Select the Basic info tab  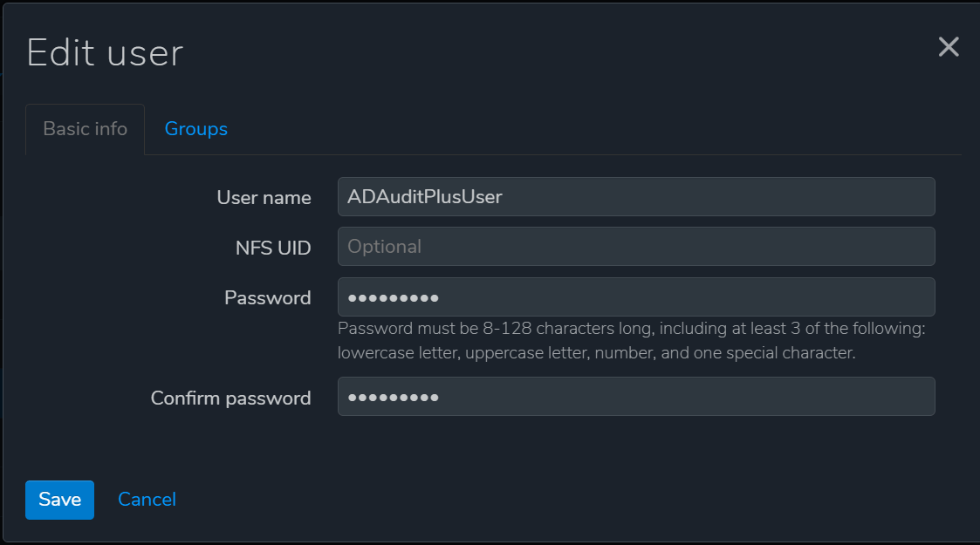(86, 129)
